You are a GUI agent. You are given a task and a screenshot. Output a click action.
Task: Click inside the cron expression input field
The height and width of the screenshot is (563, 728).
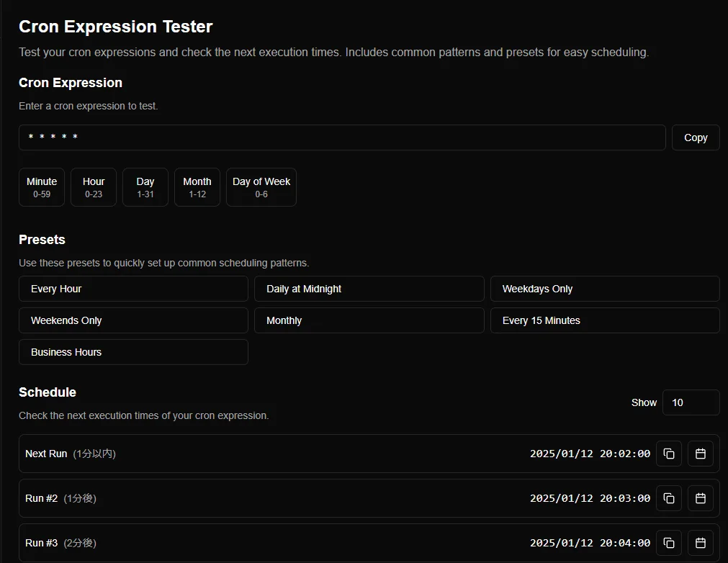coord(341,138)
